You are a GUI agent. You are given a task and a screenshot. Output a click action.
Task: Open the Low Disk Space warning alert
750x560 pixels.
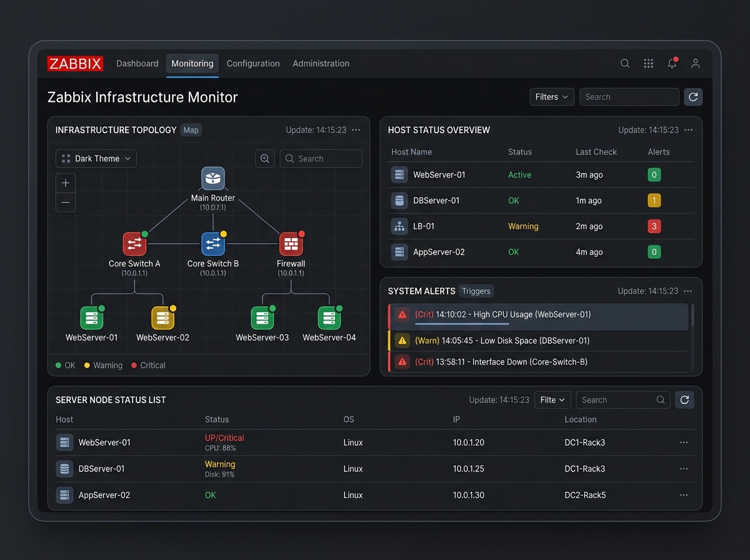pyautogui.click(x=538, y=341)
